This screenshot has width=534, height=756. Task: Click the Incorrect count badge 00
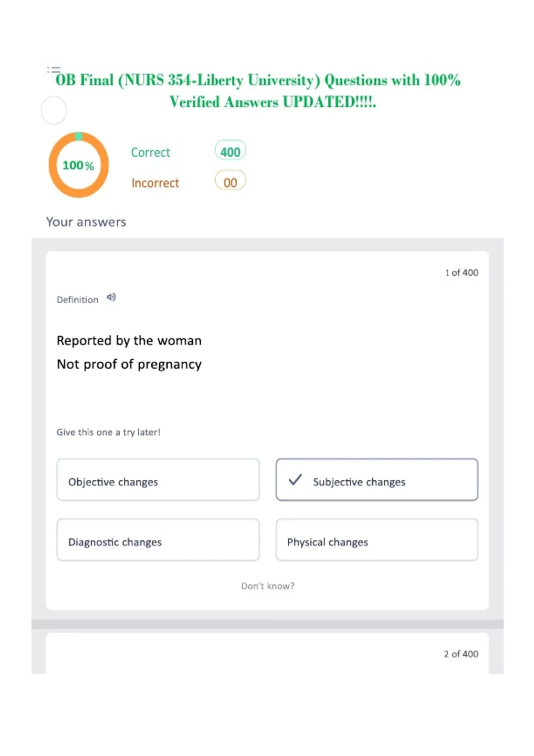231,182
